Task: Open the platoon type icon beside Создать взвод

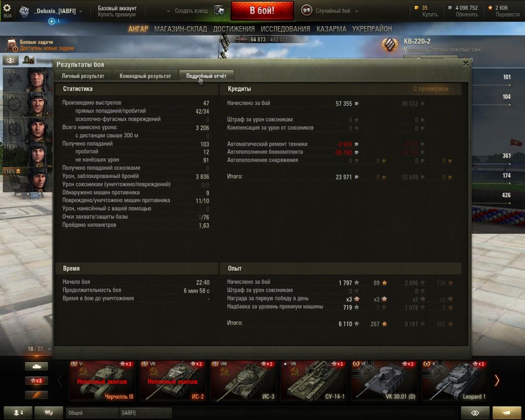Action: pos(220,11)
